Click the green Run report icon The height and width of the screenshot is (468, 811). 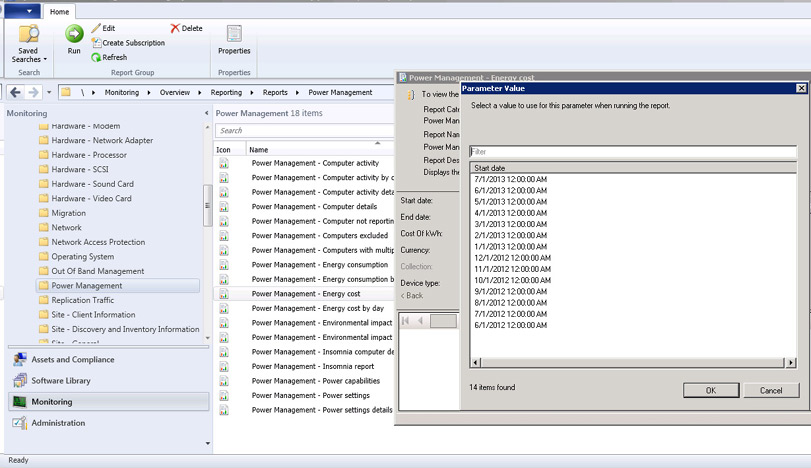(x=74, y=34)
